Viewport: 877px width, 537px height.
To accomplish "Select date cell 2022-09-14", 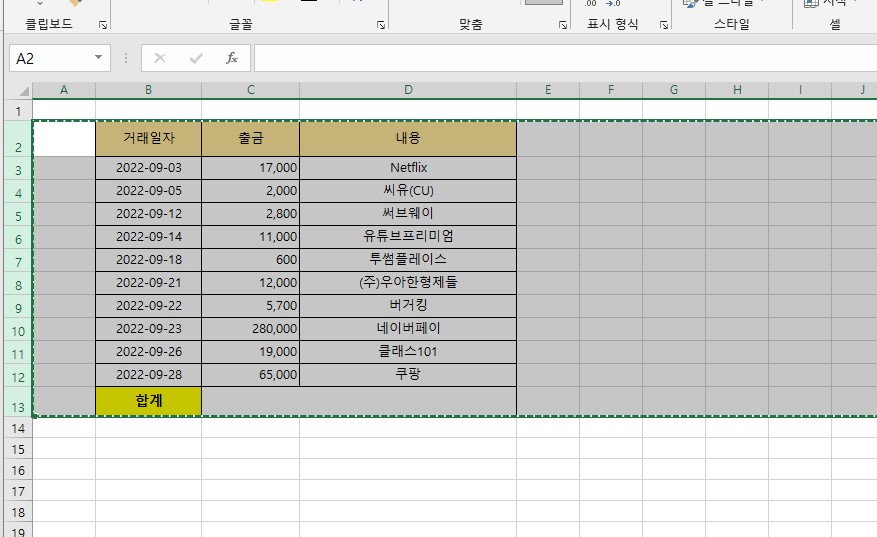I will (x=148, y=237).
